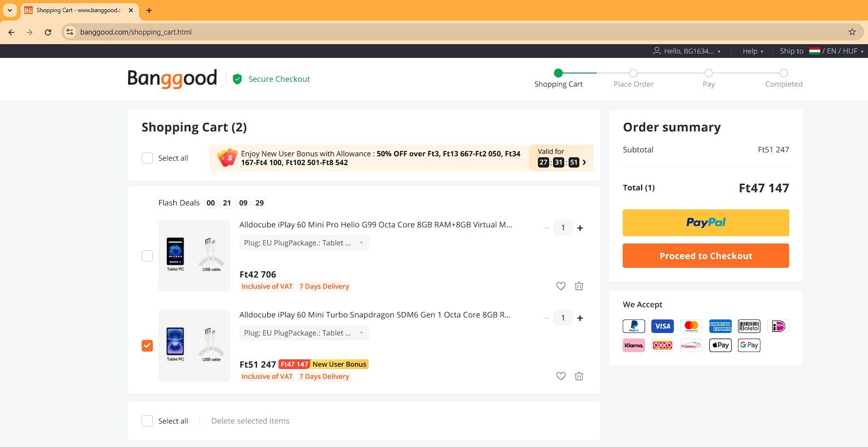Click the PayPal payment icon under We Accept
868x447 pixels.
634,326
